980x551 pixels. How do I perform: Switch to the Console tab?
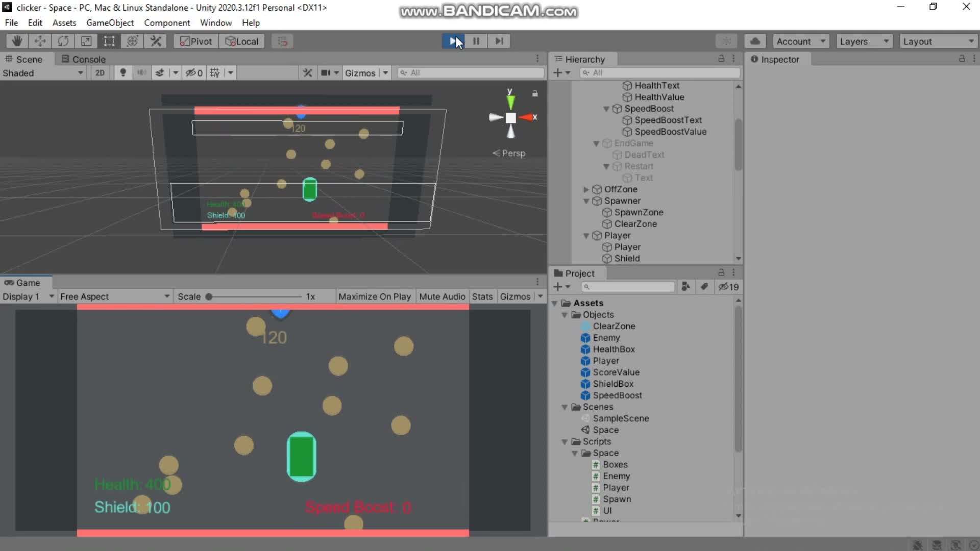[83, 59]
